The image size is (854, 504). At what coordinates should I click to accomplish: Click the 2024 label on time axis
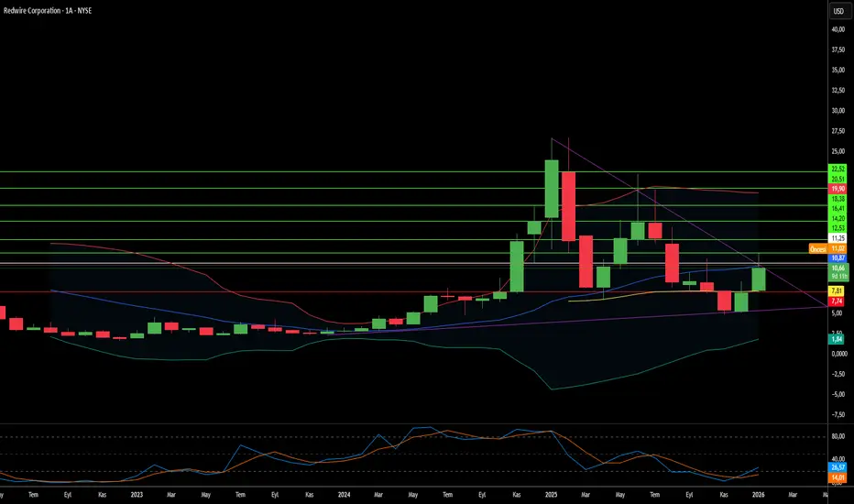[344, 495]
